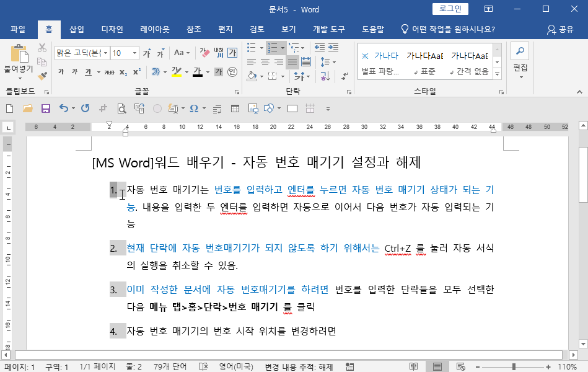Toggle subscript formatting
This screenshot has width=588, height=372.
point(123,72)
